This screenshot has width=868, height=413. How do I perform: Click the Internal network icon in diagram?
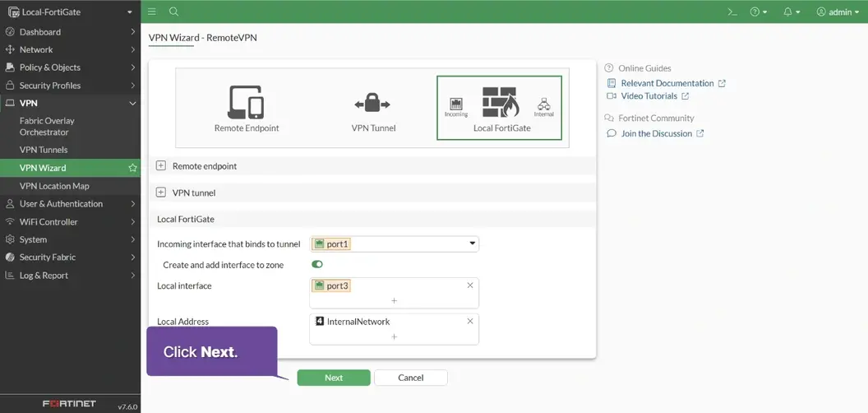[x=543, y=104]
